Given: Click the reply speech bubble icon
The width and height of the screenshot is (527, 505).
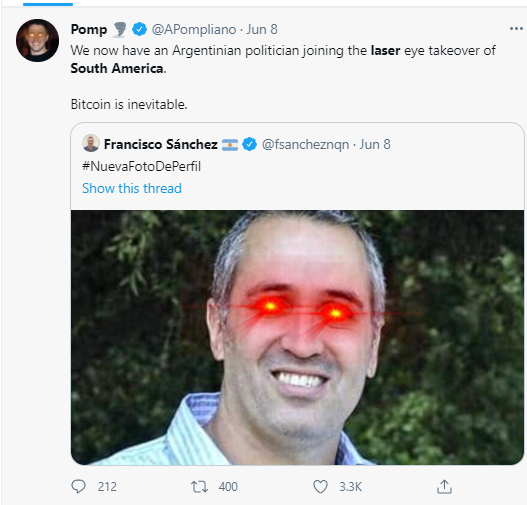Looking at the screenshot, I should pos(78,486).
